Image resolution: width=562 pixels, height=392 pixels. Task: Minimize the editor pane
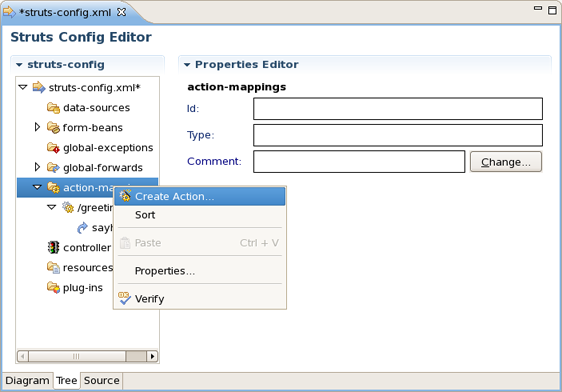point(538,8)
